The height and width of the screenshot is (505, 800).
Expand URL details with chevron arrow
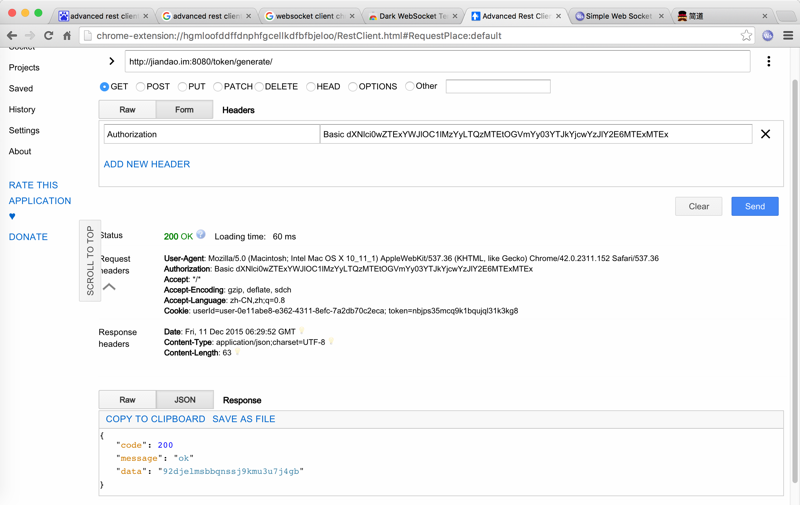point(111,62)
